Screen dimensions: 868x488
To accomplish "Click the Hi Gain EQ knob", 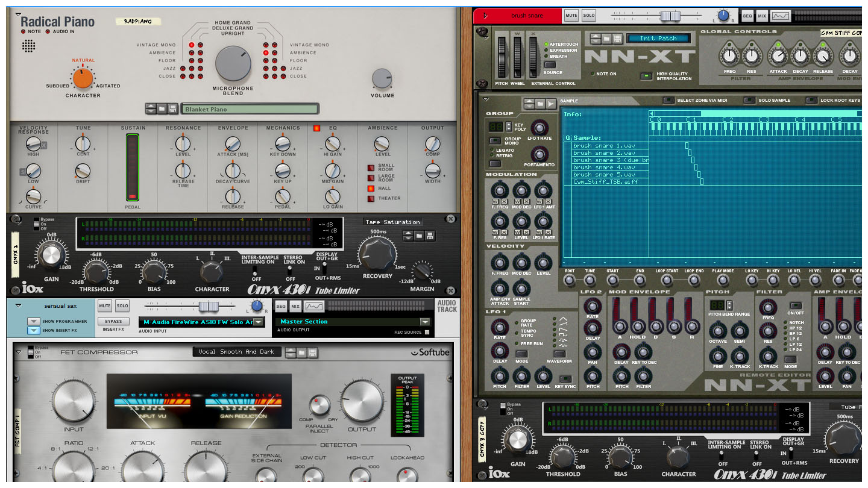I will pos(332,144).
